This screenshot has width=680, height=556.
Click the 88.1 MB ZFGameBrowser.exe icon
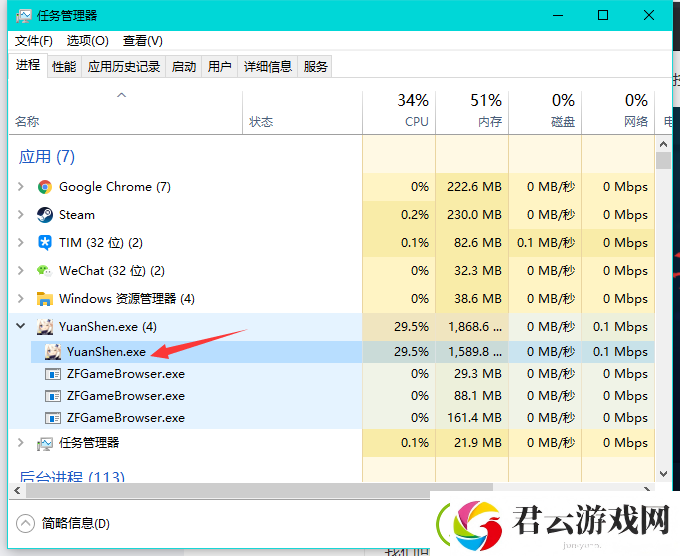coord(53,396)
